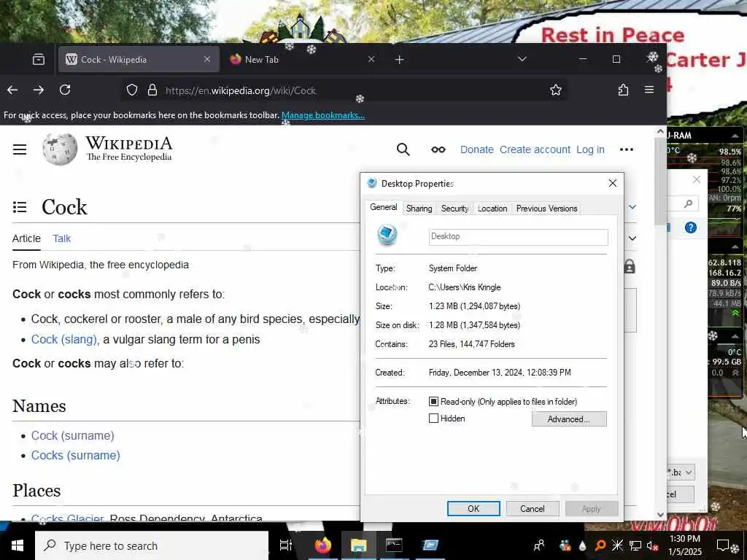Open Wikipedia personal tools ellipsis
The width and height of the screenshot is (747, 560).
pyautogui.click(x=627, y=149)
